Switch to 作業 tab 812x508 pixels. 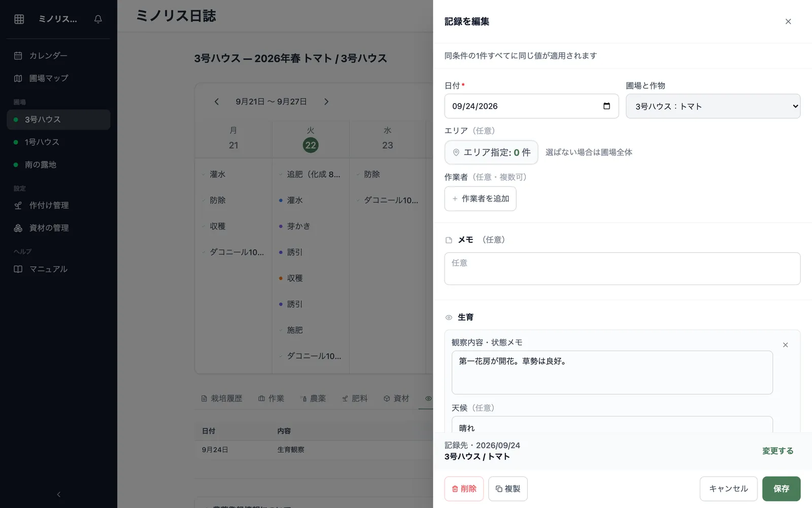coord(271,398)
